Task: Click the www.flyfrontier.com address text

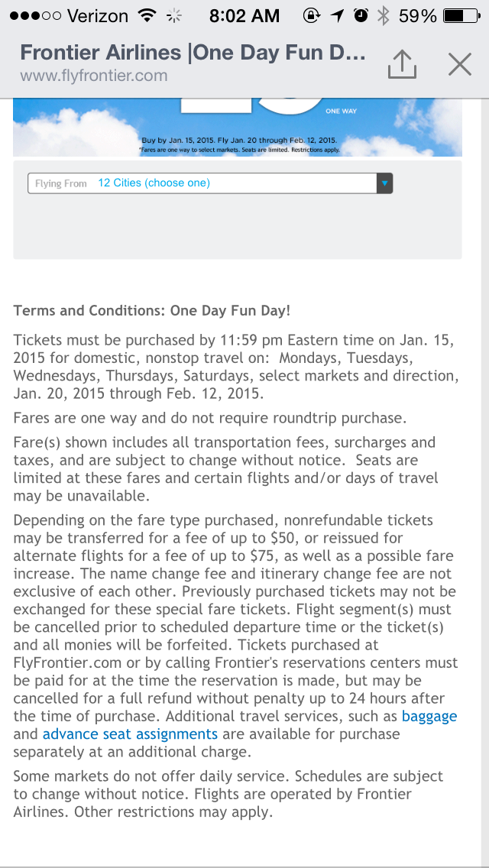Action: coord(93,75)
